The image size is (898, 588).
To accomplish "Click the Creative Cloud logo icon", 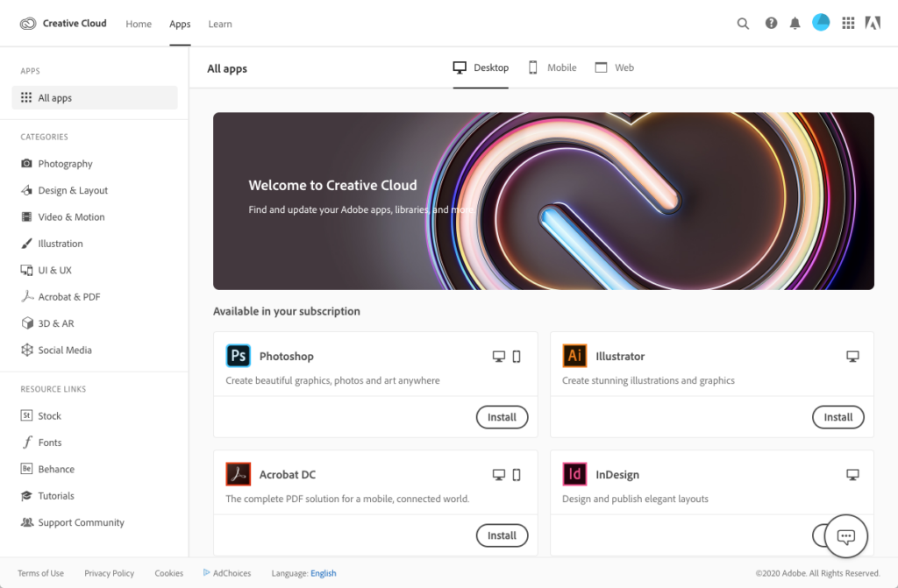I will click(27, 24).
